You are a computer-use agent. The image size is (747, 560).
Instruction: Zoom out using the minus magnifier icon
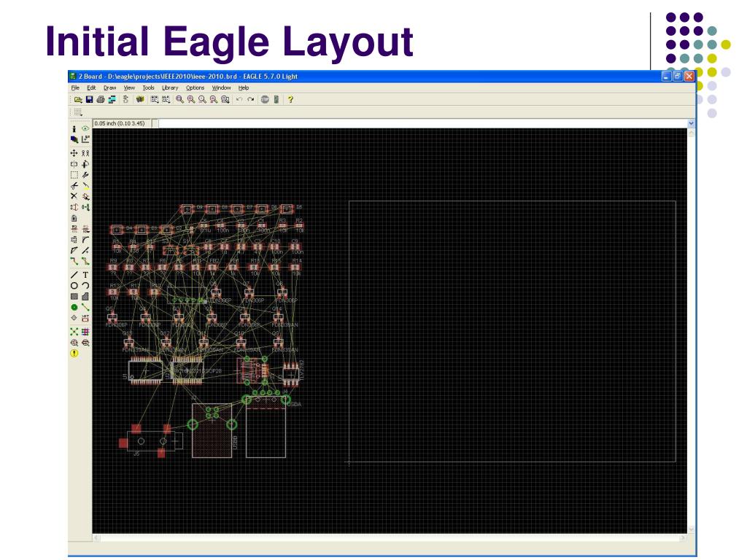(x=203, y=99)
